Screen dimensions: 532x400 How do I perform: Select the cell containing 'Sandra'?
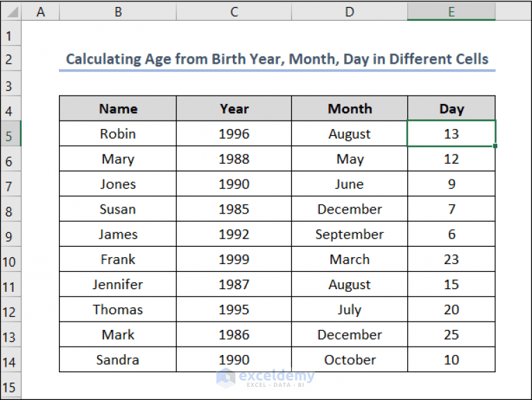pos(118,359)
